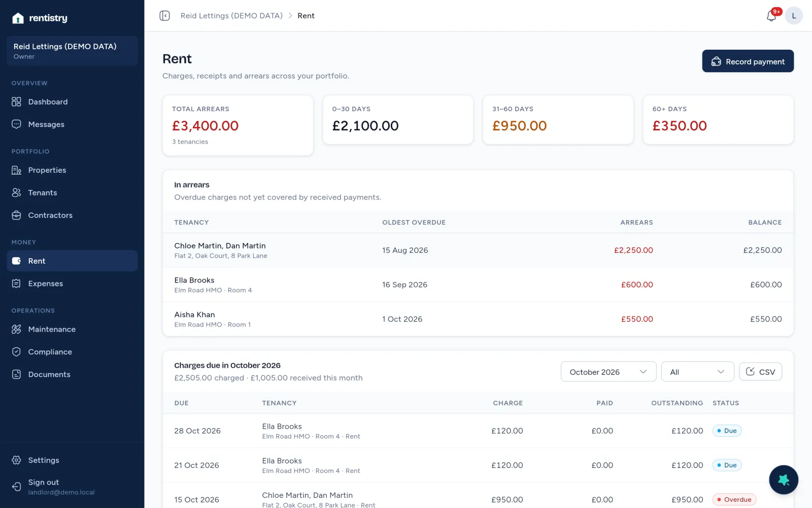Click the Tenants people icon
Image resolution: width=812 pixels, height=508 pixels.
(x=16, y=193)
